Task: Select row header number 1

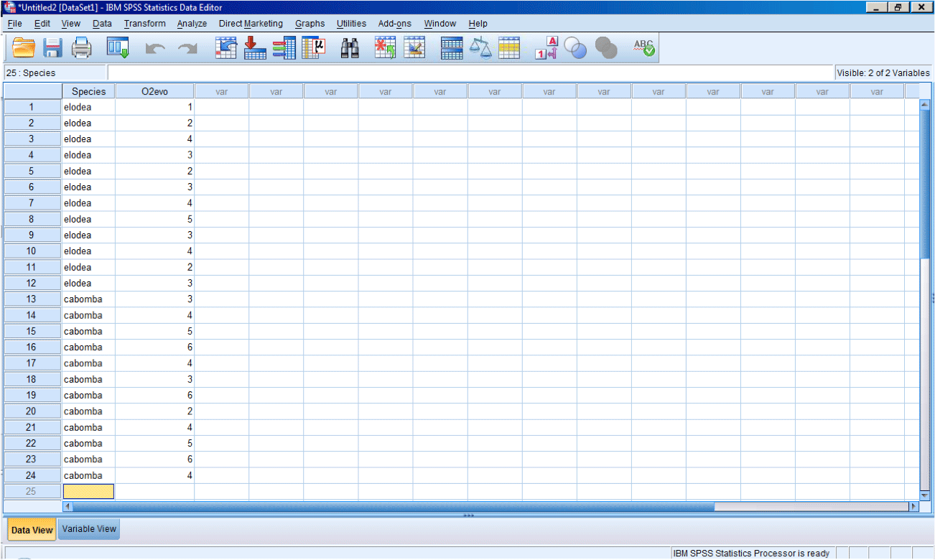Action: point(32,107)
